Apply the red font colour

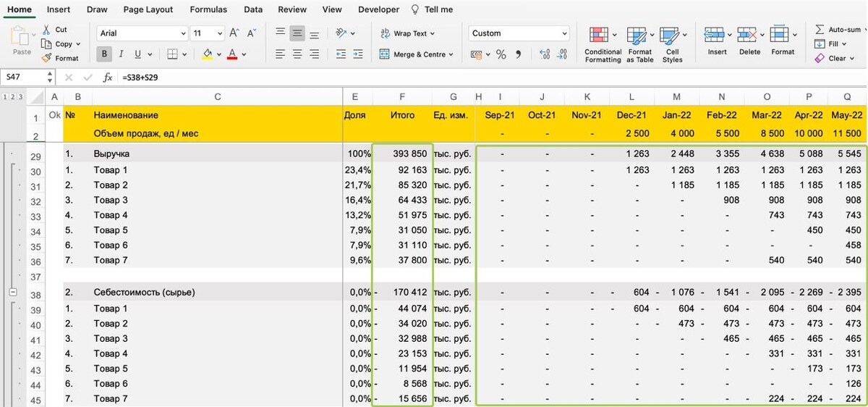232,54
